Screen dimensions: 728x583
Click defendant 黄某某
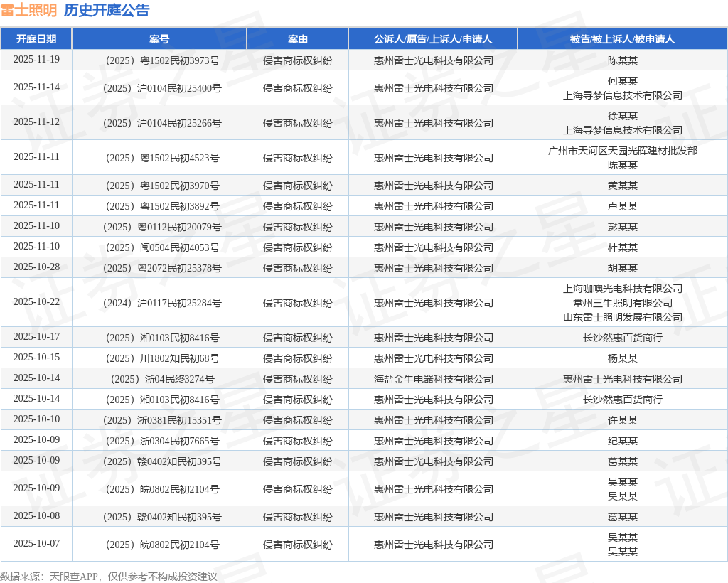pyautogui.click(x=623, y=186)
